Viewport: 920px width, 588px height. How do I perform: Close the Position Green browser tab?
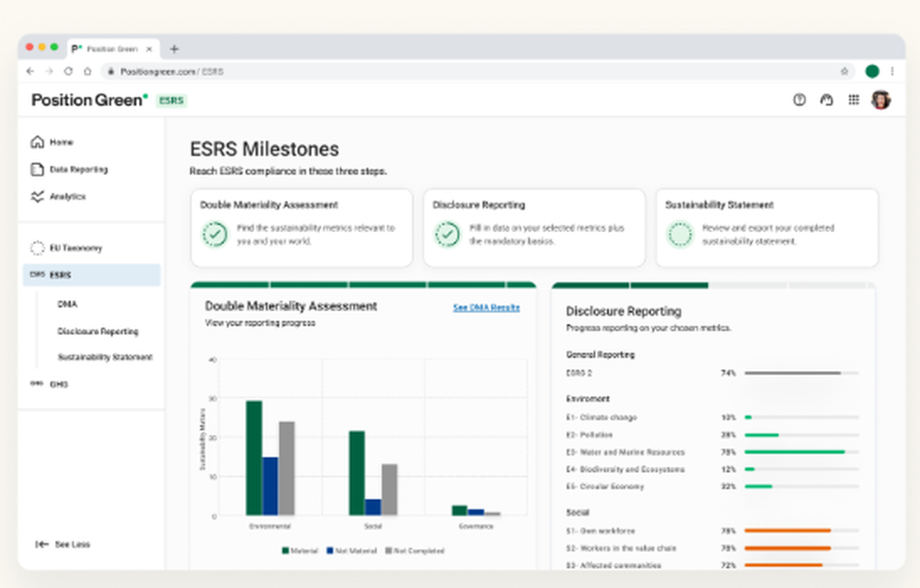(x=149, y=50)
